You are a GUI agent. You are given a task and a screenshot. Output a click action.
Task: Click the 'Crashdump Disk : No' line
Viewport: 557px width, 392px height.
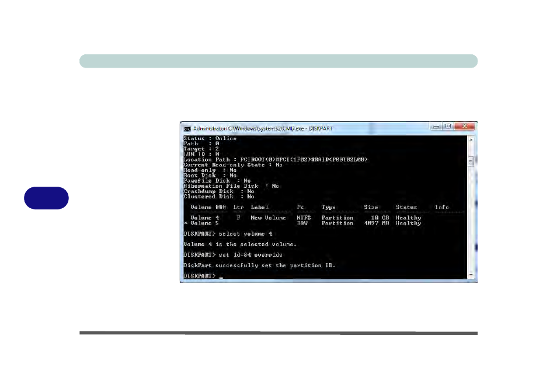pos(219,191)
